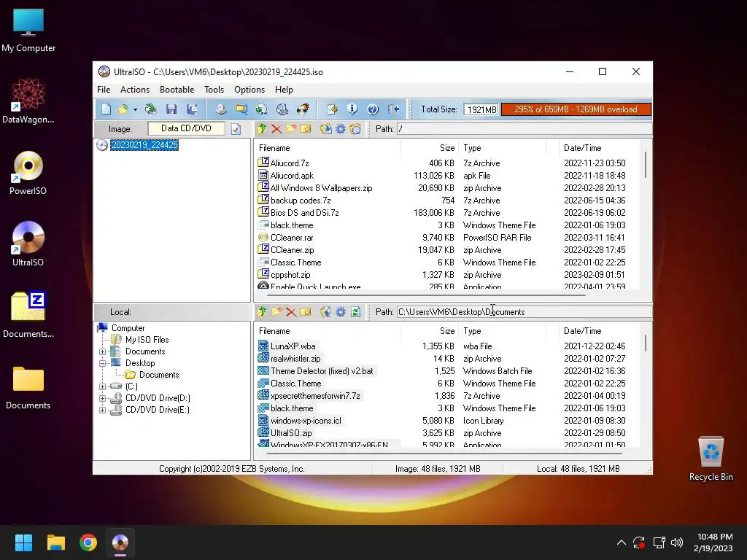This screenshot has height=560, width=747.
Task: Click the Open CD/DVD green-arrow toolbar icon
Action: coord(150,109)
